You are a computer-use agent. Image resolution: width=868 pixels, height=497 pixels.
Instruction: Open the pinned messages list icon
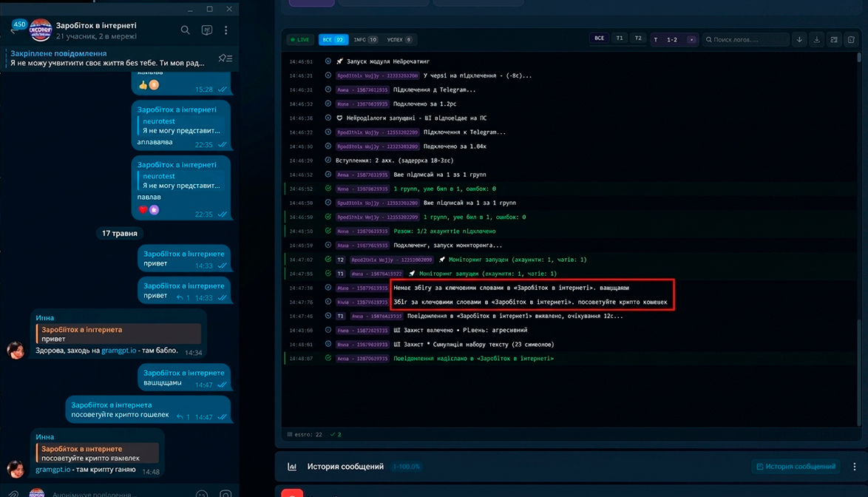pyautogui.click(x=226, y=58)
